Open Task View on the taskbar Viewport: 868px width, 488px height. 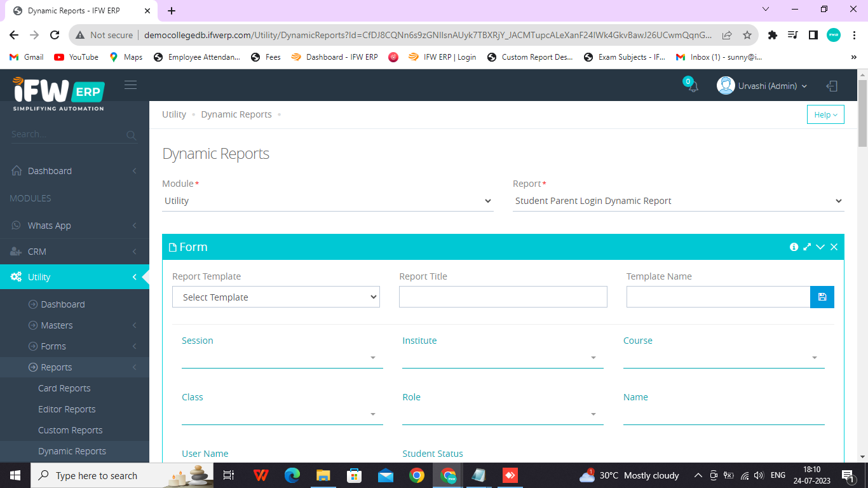(229, 475)
